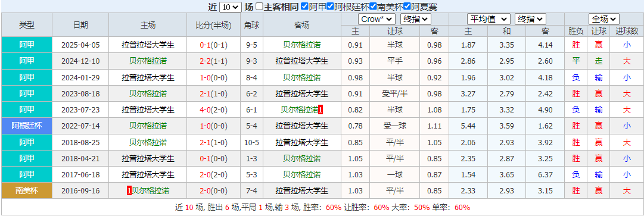
Task: Open score 2-2(1-1) of 2024-12-10 match
Action: [213, 61]
